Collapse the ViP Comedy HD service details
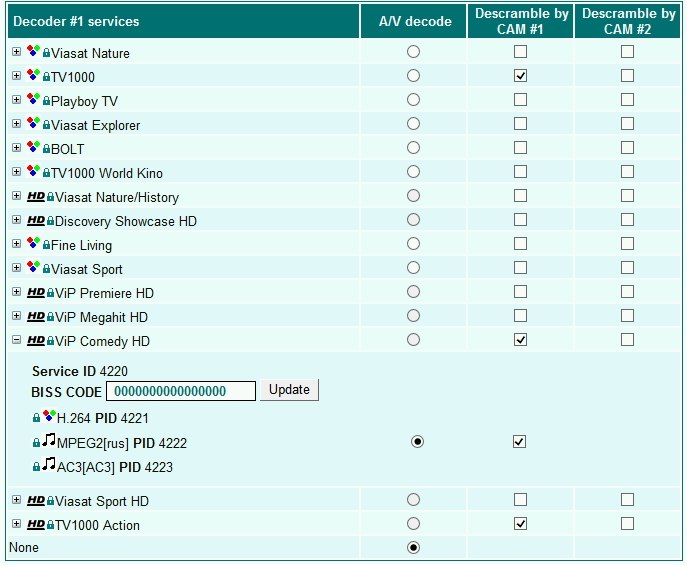This screenshot has width=687, height=565. click(x=17, y=340)
